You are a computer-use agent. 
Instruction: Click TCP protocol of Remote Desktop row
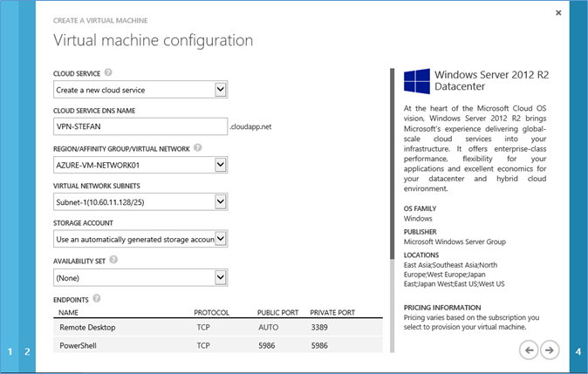click(203, 327)
